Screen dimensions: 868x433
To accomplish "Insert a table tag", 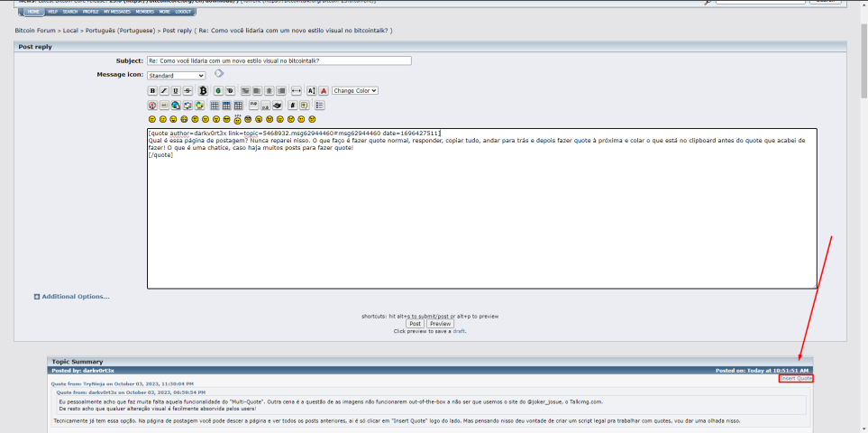I will tap(215, 105).
